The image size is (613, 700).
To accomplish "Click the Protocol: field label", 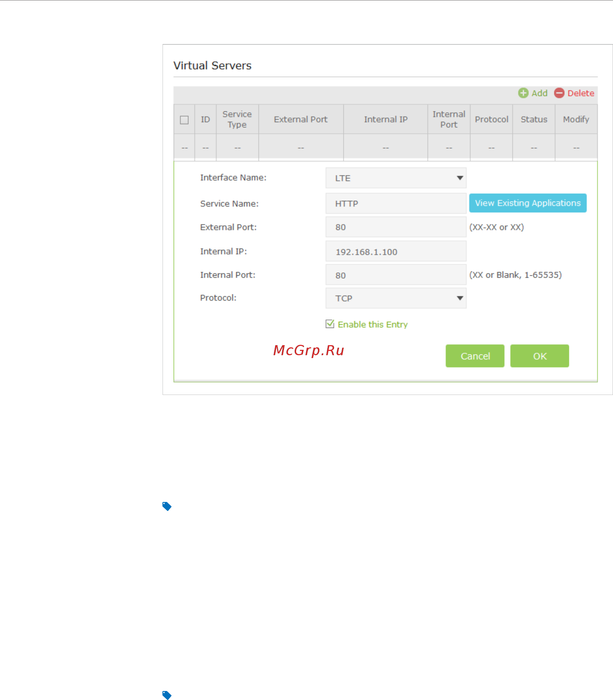I will point(218,298).
